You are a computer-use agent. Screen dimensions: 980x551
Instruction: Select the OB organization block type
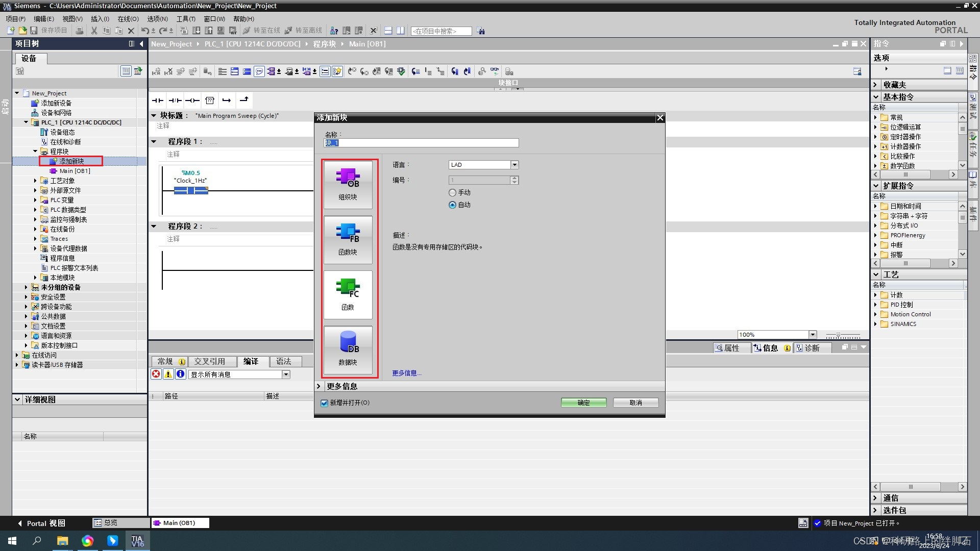[x=348, y=185]
